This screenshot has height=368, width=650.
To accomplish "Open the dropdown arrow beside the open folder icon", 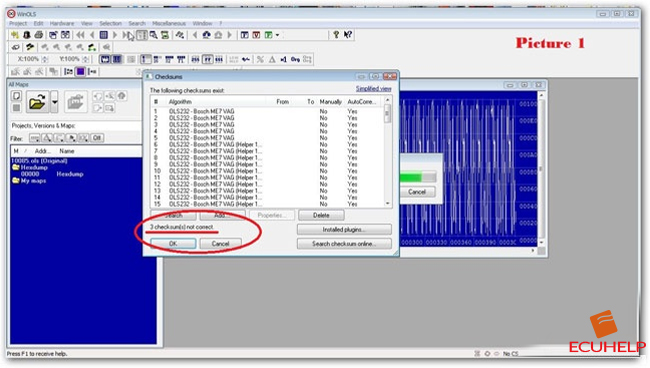I will pyautogui.click(x=54, y=102).
